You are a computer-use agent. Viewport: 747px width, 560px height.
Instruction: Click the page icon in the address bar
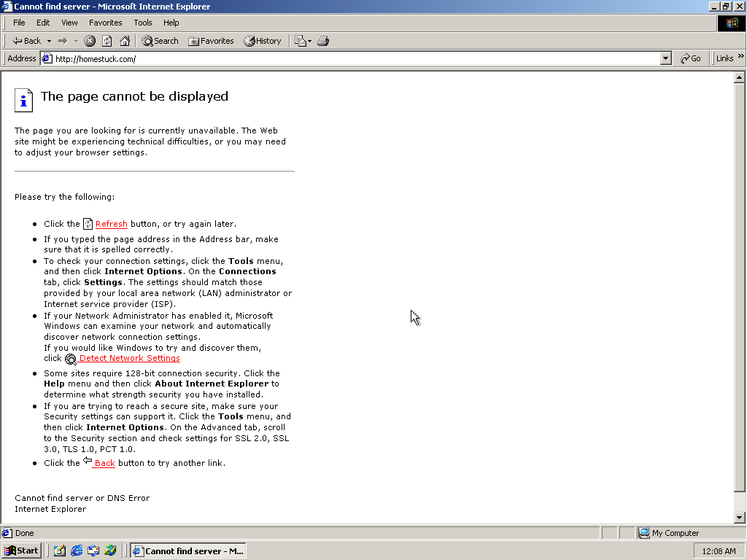(x=47, y=58)
